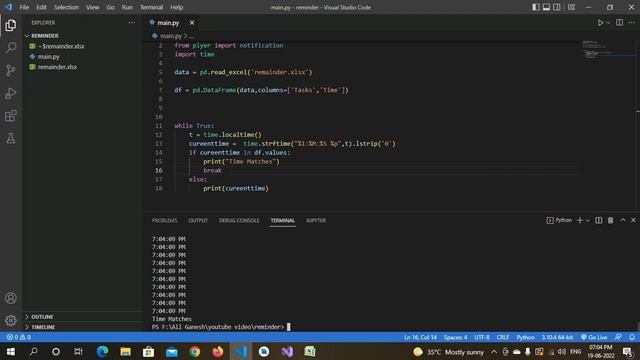
Task: Change encoding via UTF-8 status item
Action: click(482, 337)
